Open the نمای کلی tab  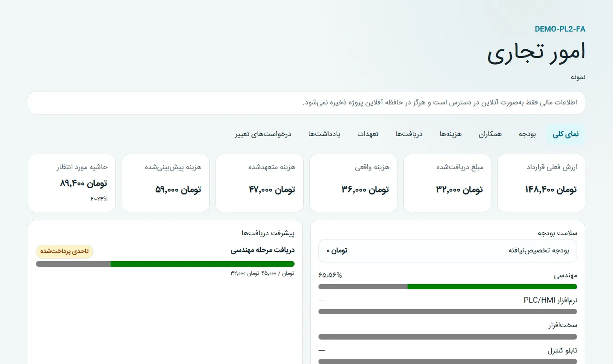(x=566, y=134)
